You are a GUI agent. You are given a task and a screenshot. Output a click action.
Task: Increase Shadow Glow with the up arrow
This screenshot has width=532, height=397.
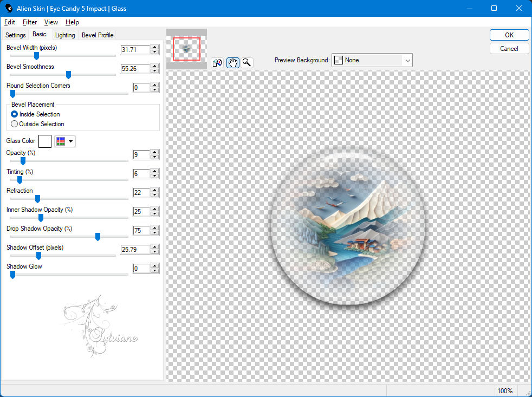155,266
